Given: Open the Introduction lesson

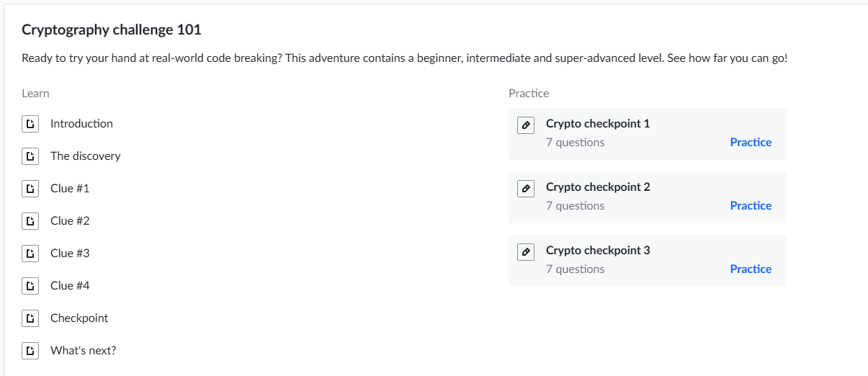Looking at the screenshot, I should point(81,124).
